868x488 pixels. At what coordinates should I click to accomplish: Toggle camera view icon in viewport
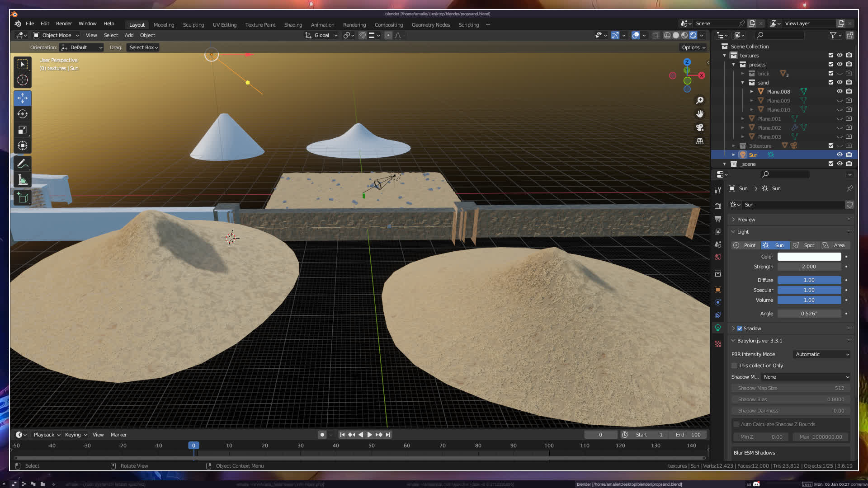point(700,127)
